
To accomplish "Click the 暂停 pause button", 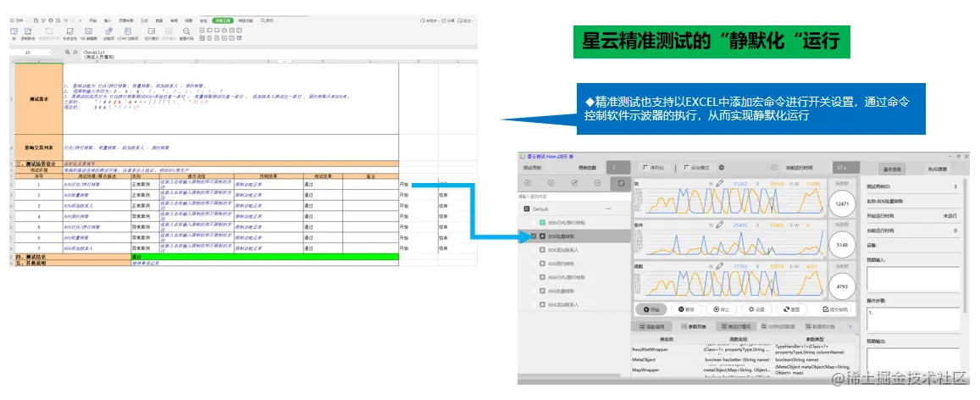I will pos(686,309).
